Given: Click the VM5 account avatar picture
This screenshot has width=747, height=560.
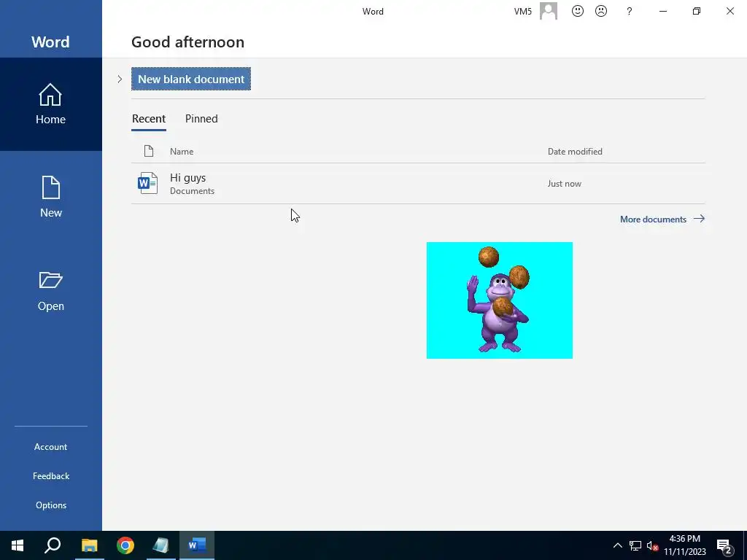Looking at the screenshot, I should coord(549,11).
